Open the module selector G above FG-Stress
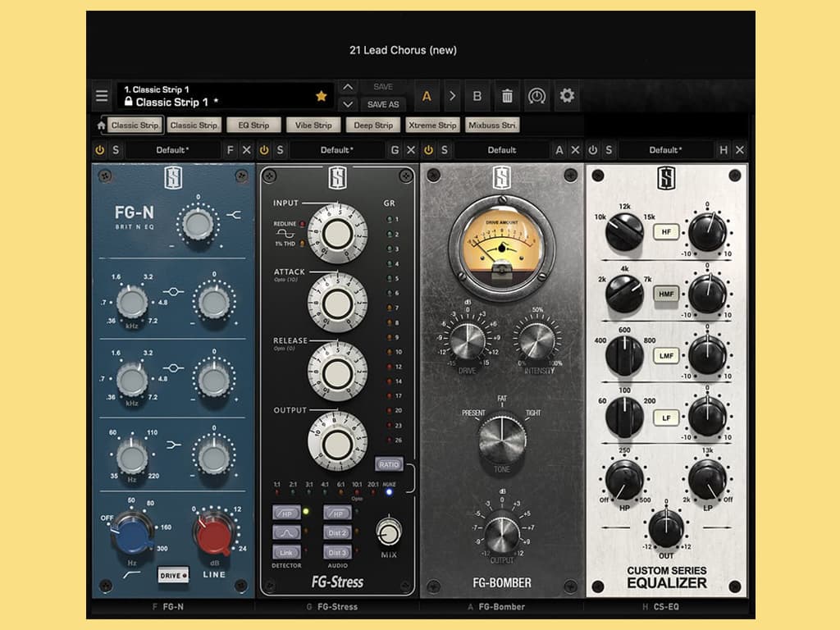This screenshot has height=630, width=840. (x=395, y=150)
